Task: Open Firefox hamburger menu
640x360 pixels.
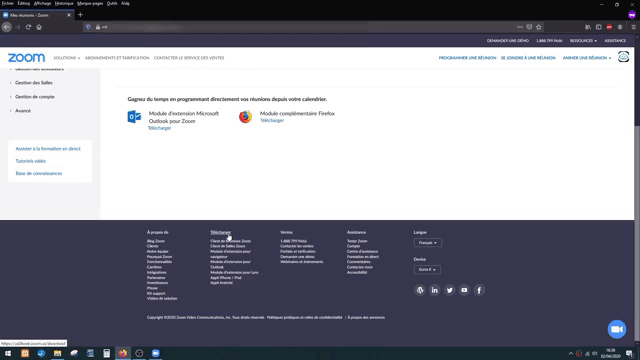Action: tap(633, 27)
